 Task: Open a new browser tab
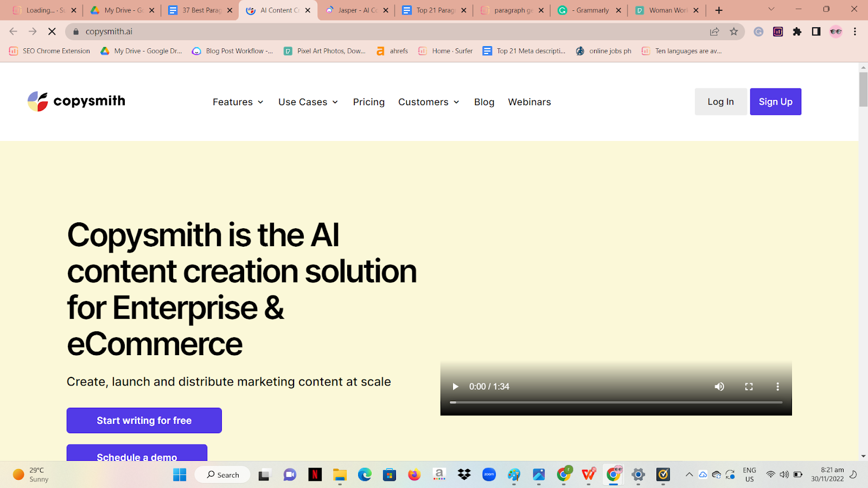(719, 10)
